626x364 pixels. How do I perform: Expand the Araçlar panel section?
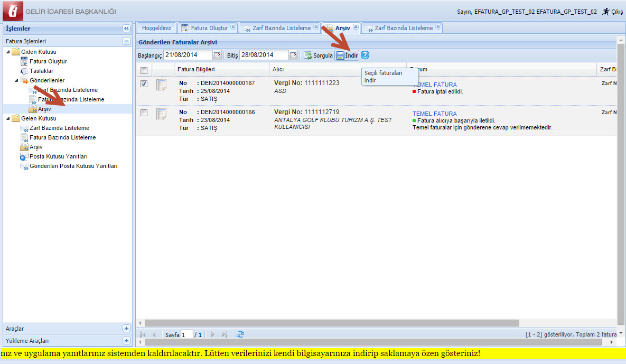(126, 329)
